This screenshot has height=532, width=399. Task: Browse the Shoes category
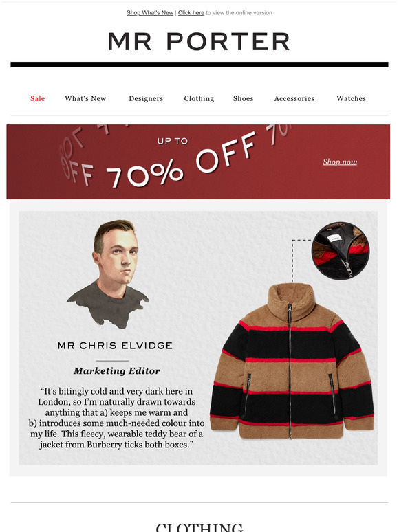pyautogui.click(x=243, y=98)
